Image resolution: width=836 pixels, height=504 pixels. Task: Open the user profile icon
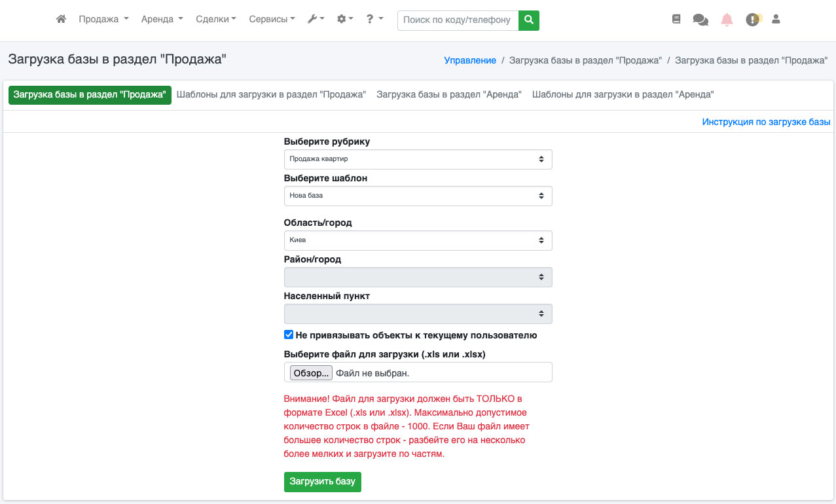coord(776,20)
